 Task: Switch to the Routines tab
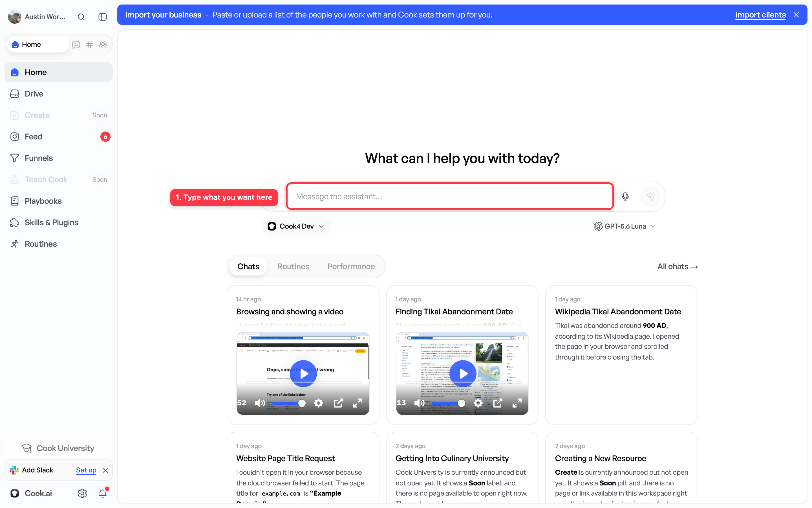point(293,266)
